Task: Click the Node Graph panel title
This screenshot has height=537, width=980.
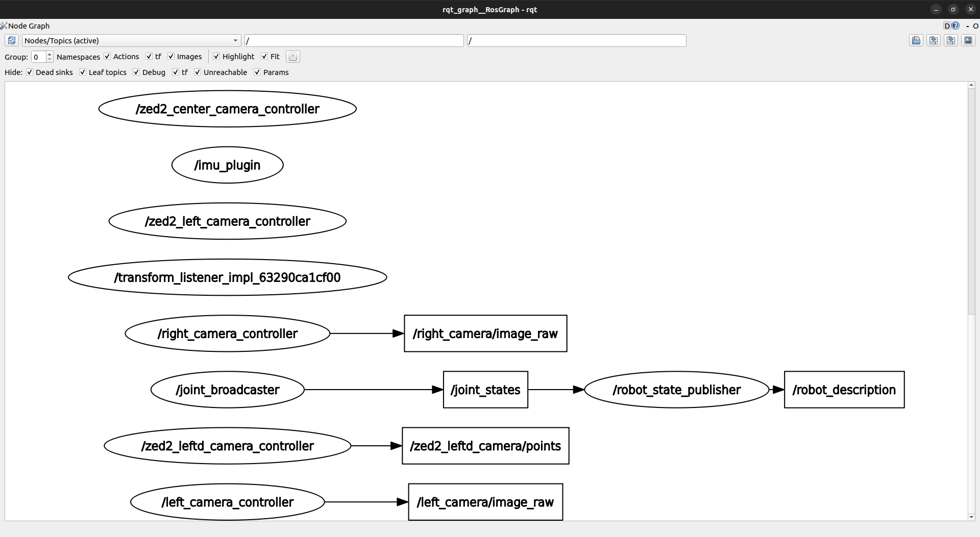Action: (29, 25)
